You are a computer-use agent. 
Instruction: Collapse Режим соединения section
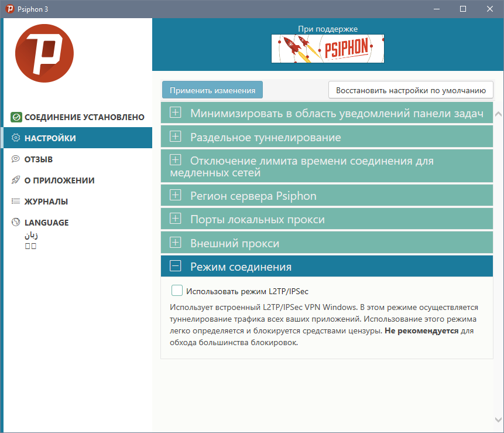[x=327, y=267]
